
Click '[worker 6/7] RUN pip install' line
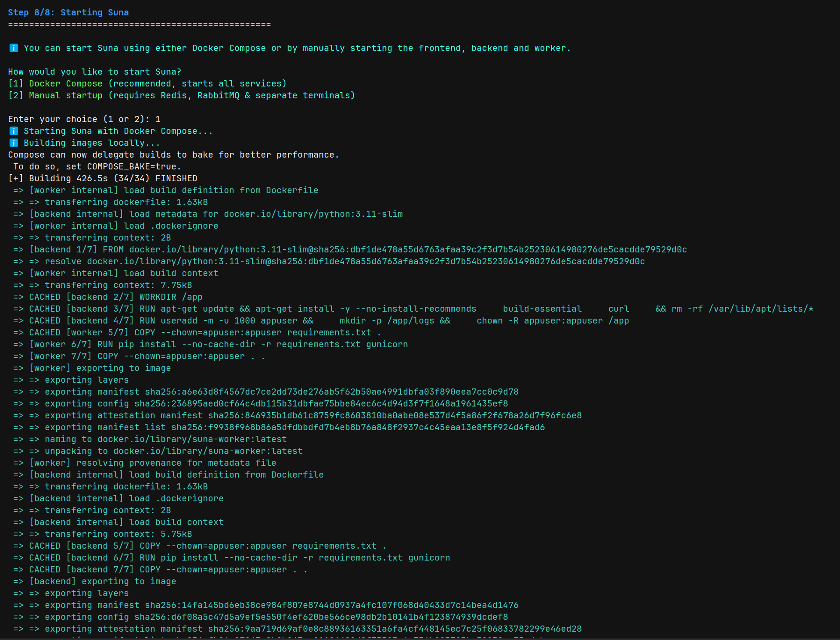click(211, 344)
